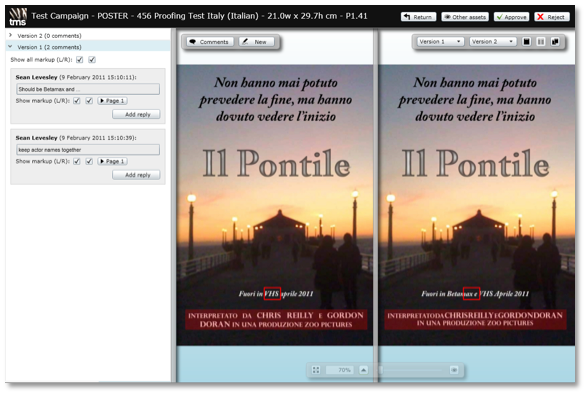
Task: Select 'keep actor names together' comment field
Action: [88, 150]
